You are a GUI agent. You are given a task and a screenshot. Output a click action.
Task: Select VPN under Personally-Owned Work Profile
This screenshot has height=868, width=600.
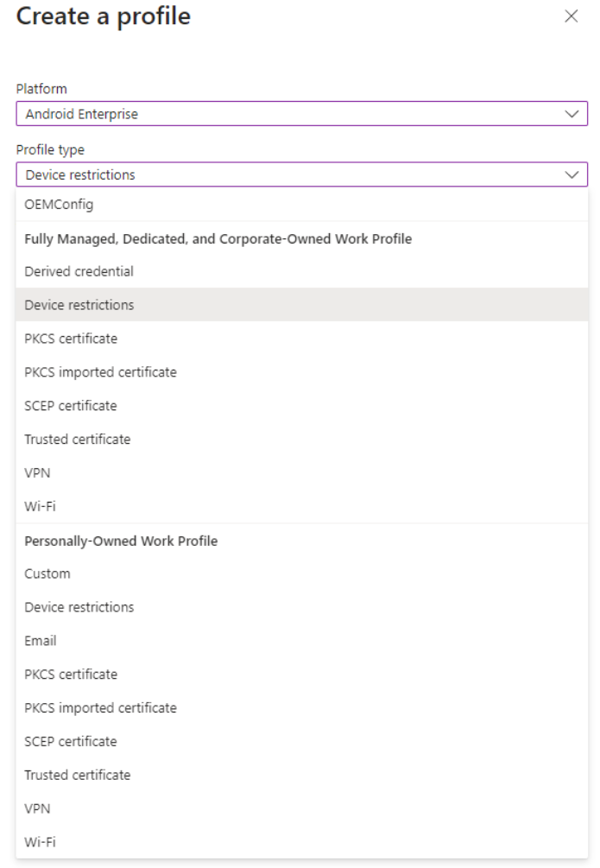[x=301, y=808]
